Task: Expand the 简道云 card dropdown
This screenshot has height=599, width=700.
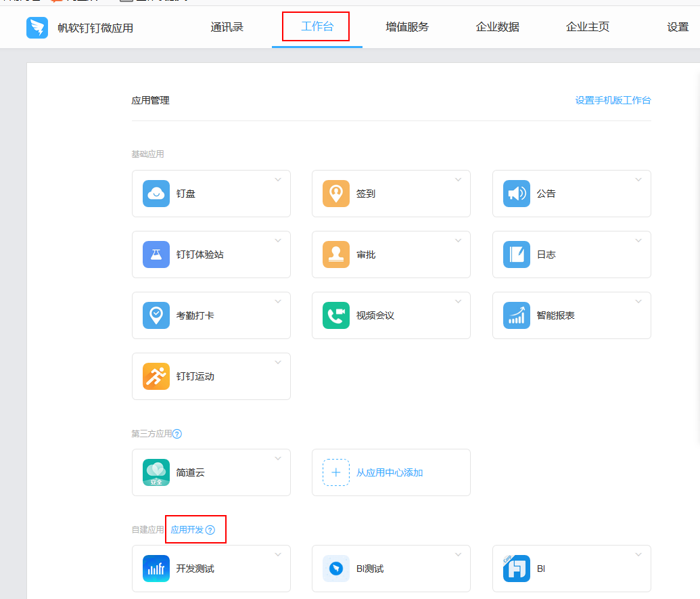Action: [278, 458]
